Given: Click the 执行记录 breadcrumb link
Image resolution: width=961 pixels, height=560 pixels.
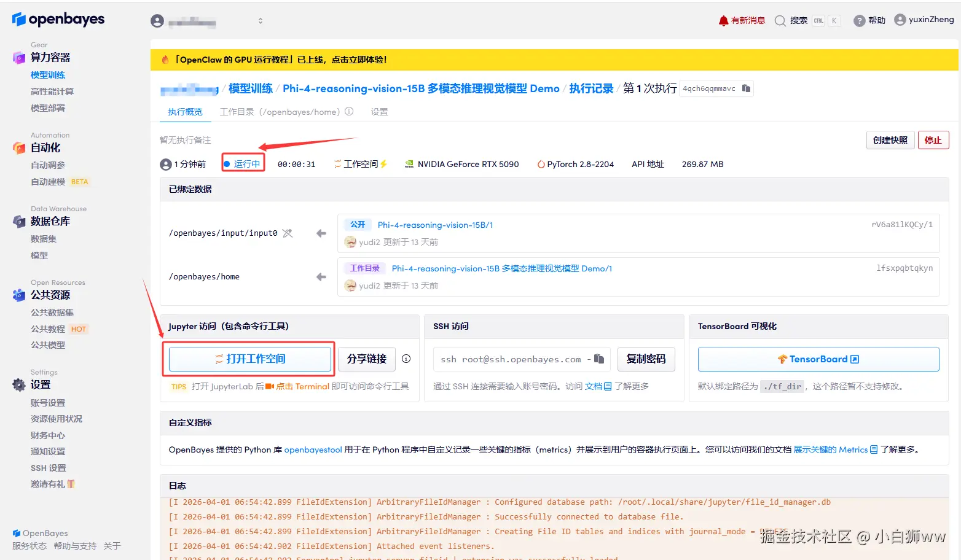Looking at the screenshot, I should tap(591, 88).
